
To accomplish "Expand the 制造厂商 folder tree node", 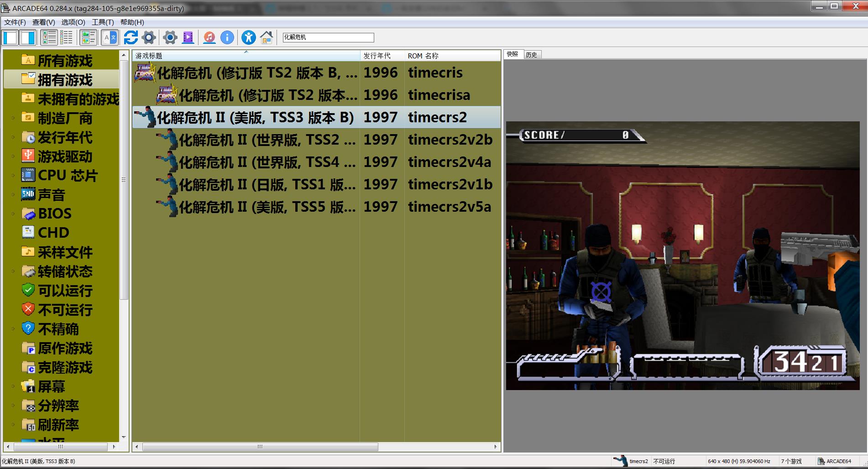I will point(13,118).
